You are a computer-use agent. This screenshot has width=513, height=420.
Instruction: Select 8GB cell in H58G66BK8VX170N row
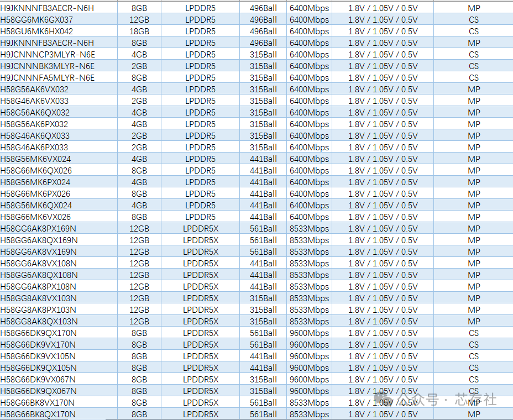pos(139,403)
